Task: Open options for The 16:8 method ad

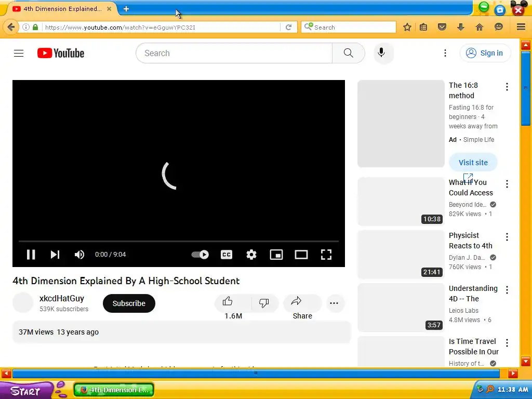Action: [507, 87]
